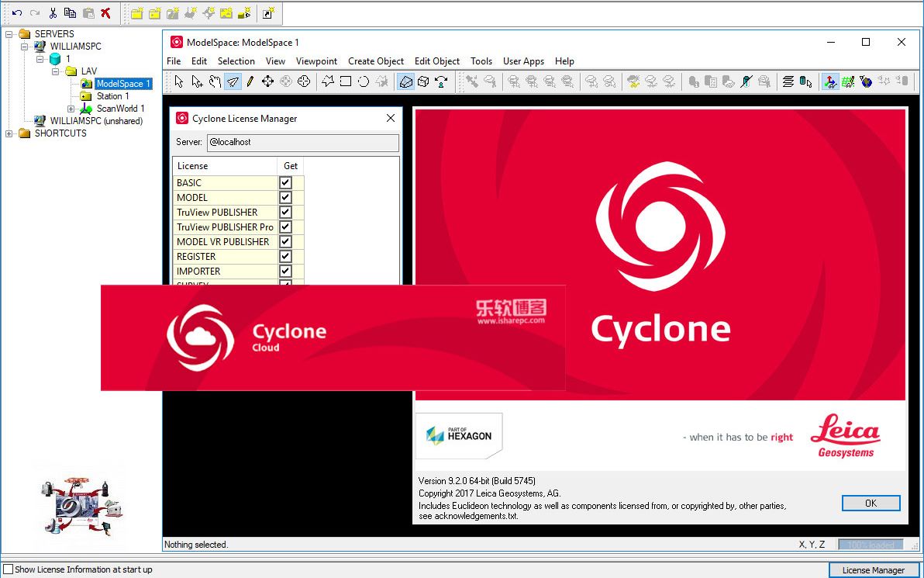The image size is (924, 578).
Task: Click the stacked layers icon
Action: point(788,81)
